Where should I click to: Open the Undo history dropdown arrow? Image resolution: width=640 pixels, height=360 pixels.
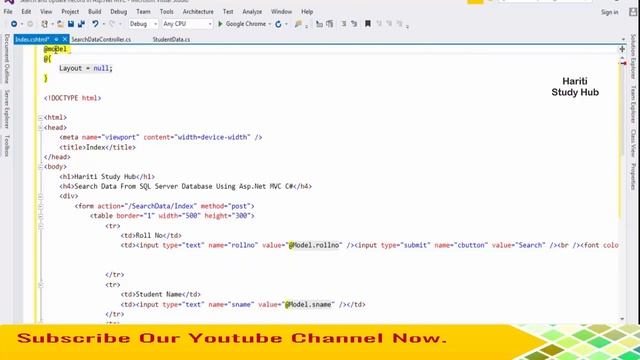point(103,24)
